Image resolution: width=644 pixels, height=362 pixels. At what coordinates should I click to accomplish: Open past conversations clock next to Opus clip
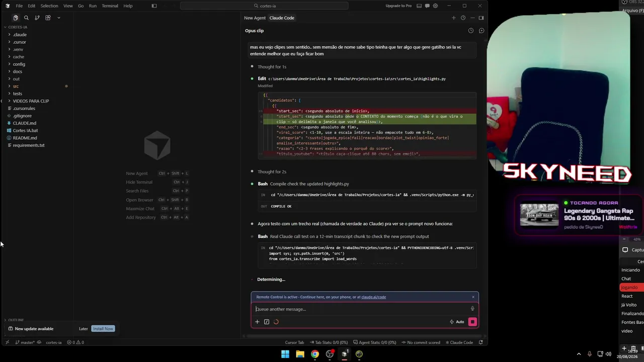[471, 31]
